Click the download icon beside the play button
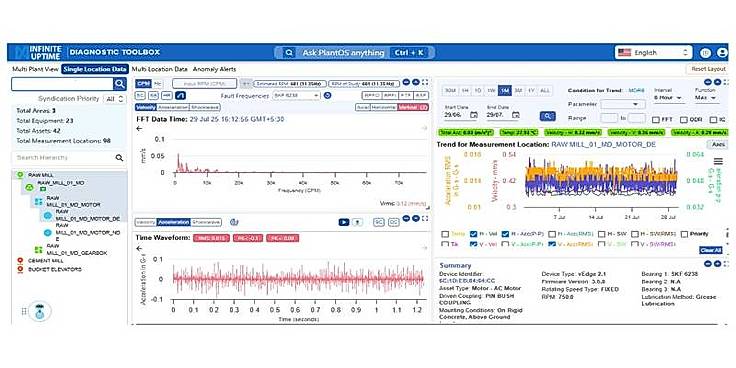The image size is (736, 368). [x=357, y=222]
